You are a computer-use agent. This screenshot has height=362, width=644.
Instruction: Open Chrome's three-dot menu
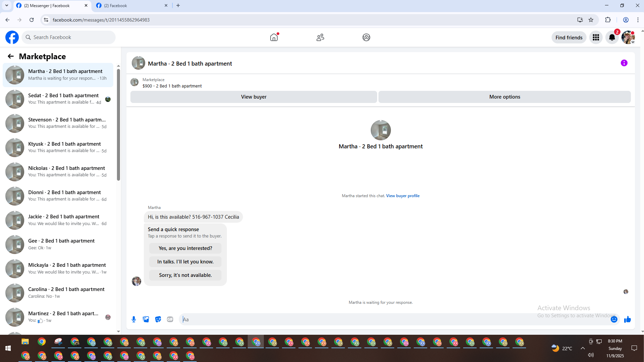pos(638,20)
